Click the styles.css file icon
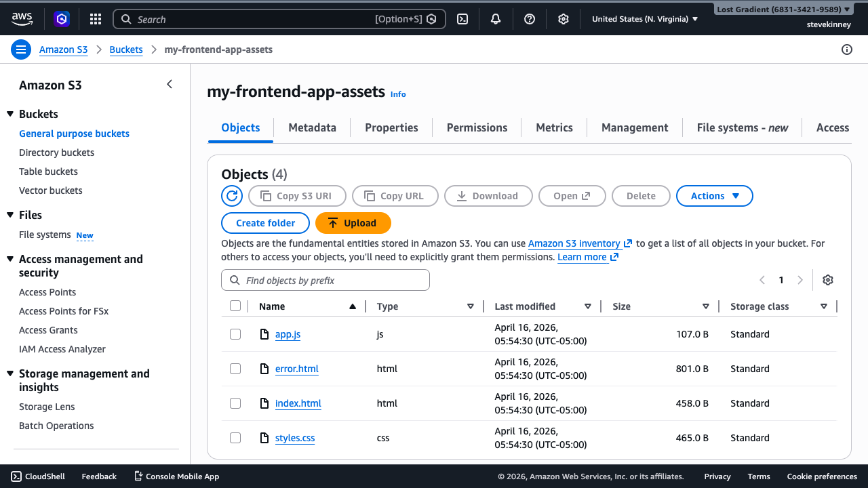This screenshot has height=488, width=868. 265,438
